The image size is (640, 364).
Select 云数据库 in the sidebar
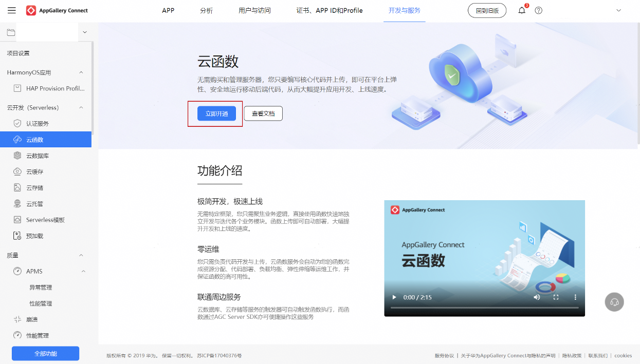pyautogui.click(x=38, y=156)
